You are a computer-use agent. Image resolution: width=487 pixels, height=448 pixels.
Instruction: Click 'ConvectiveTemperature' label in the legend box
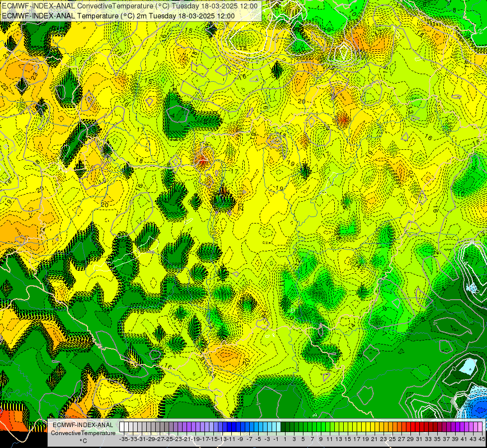pyautogui.click(x=83, y=433)
